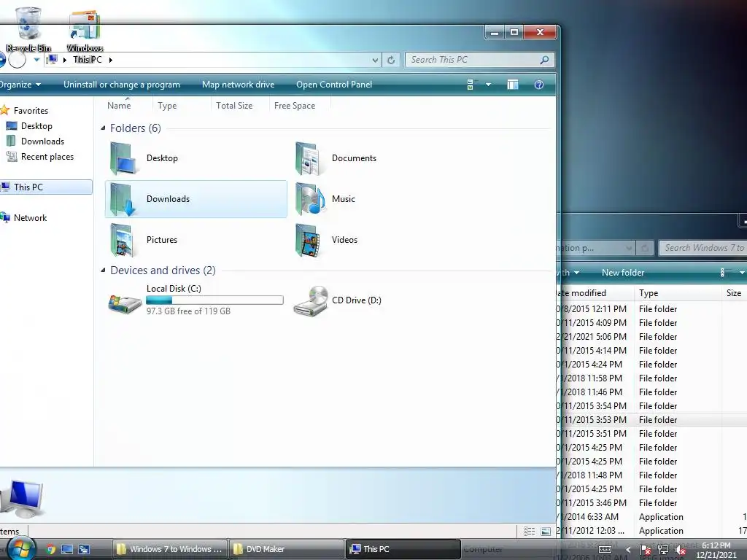
Task: Switch to Windows 7 to Windows taskbar window
Action: (x=169, y=549)
